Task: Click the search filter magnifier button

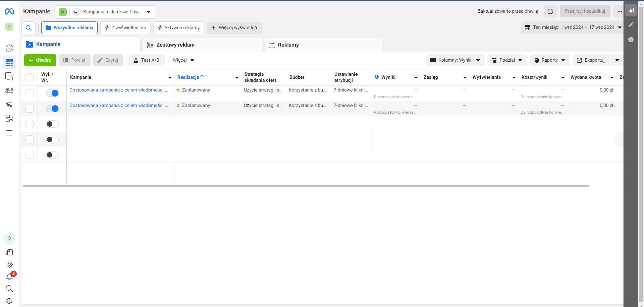Action: 29,28
